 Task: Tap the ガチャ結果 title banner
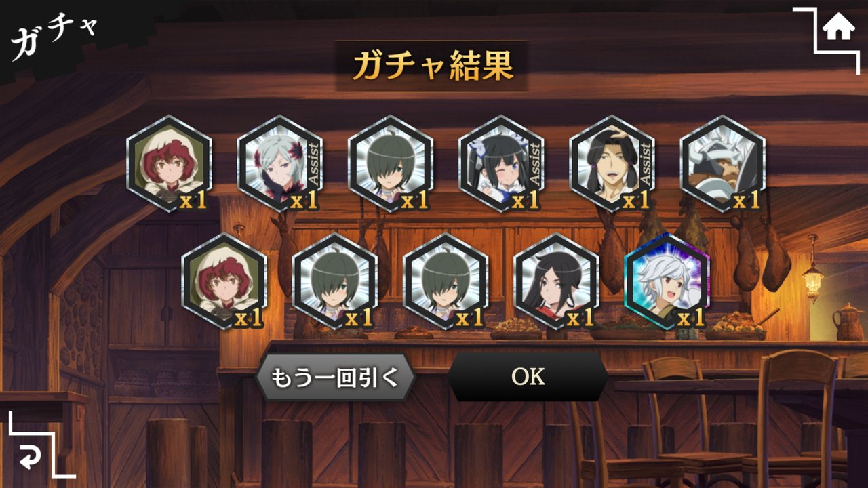[432, 66]
